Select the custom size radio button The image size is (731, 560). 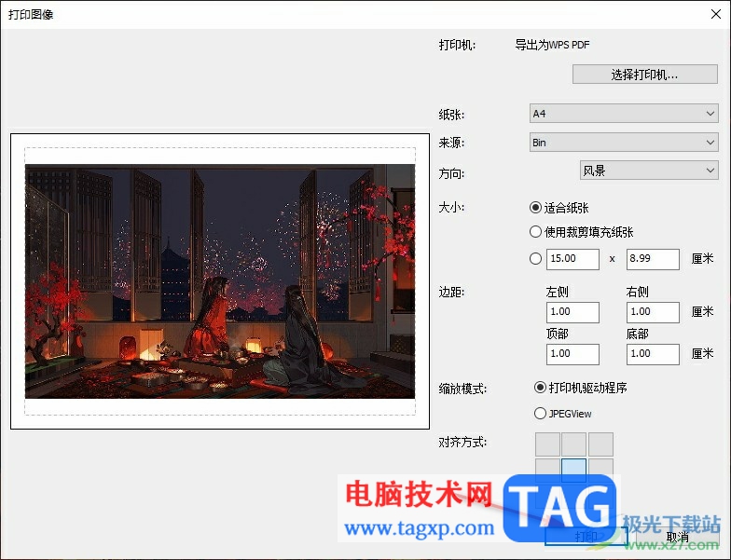[x=535, y=259]
